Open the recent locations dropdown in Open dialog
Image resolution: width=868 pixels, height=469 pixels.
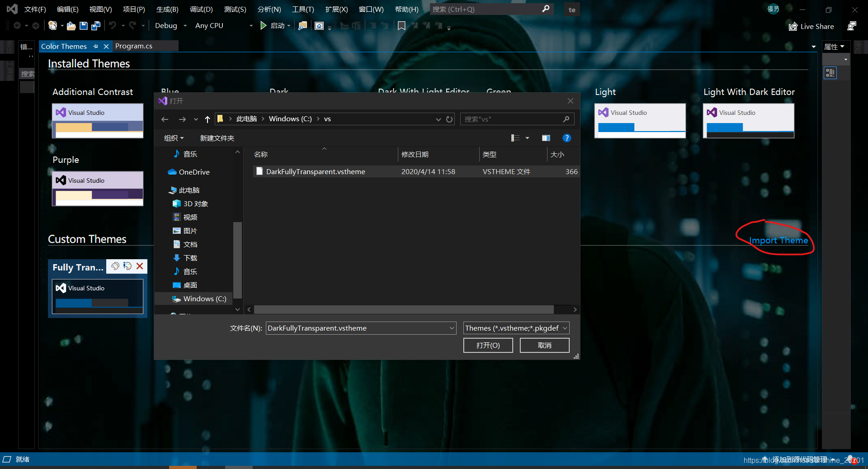click(x=196, y=119)
